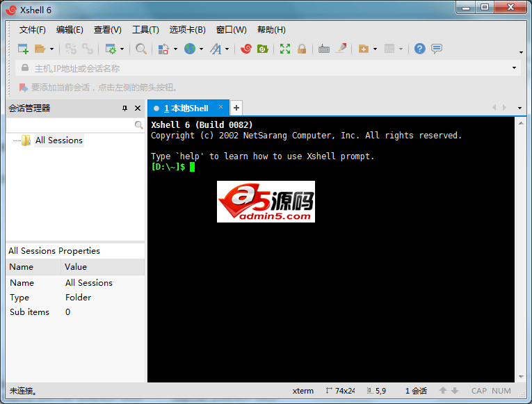This screenshot has width=532, height=404.
Task: Click the font A toolbar icon
Action: click(216, 49)
